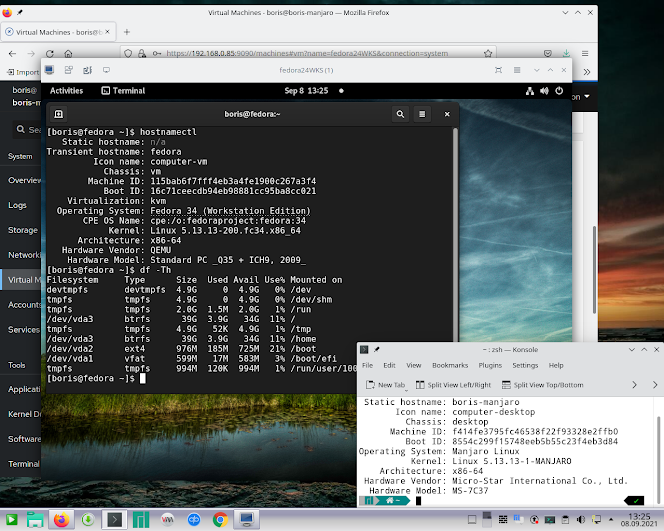
Task: Click Split View Top/Bottom in Konsole
Action: coord(542,385)
